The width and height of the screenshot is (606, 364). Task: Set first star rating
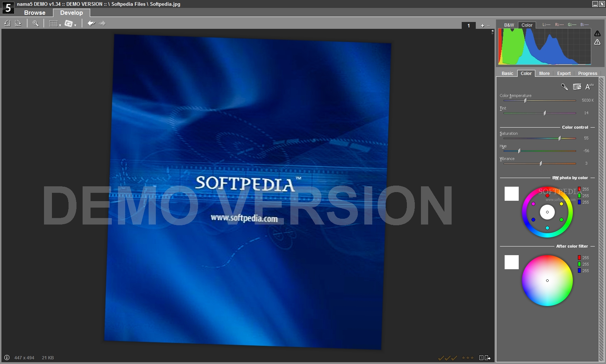(464, 358)
